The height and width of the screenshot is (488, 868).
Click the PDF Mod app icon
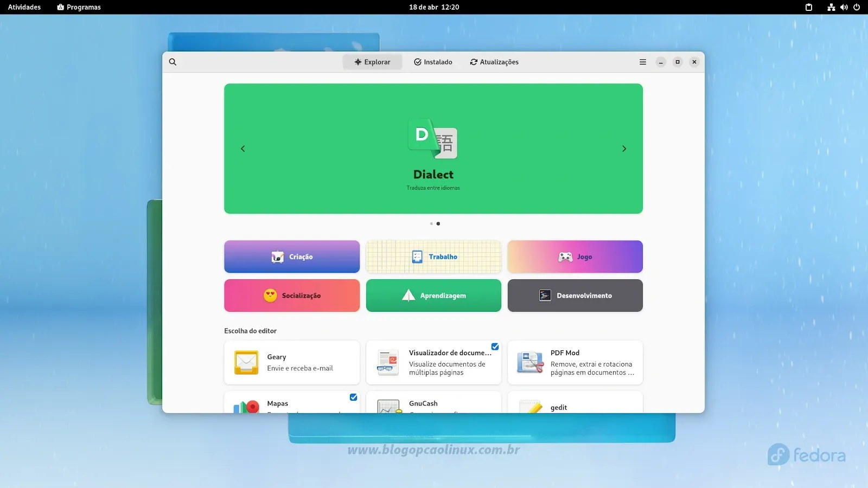(530, 362)
